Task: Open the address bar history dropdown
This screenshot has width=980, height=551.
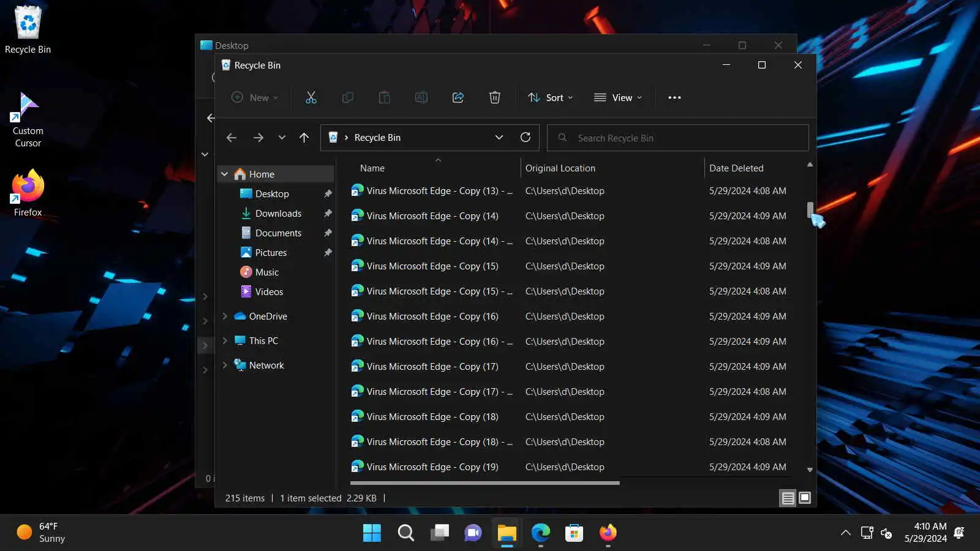Action: pyautogui.click(x=499, y=137)
